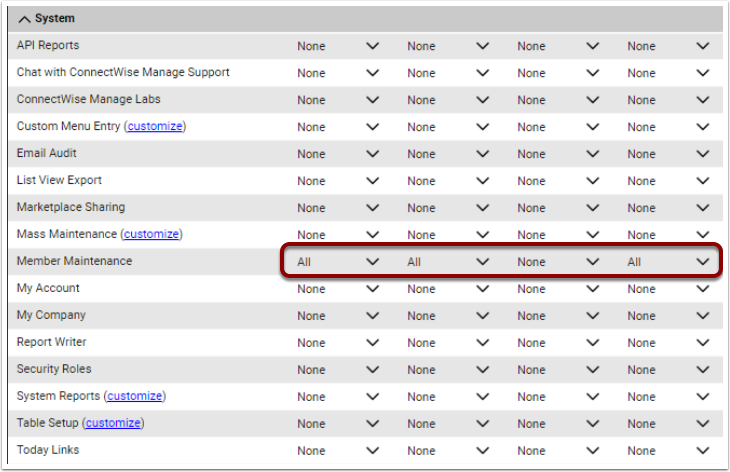Viewport: 730px width, 472px height.
Task: Open the first Member Maintenance dropdown set to All
Action: (338, 262)
